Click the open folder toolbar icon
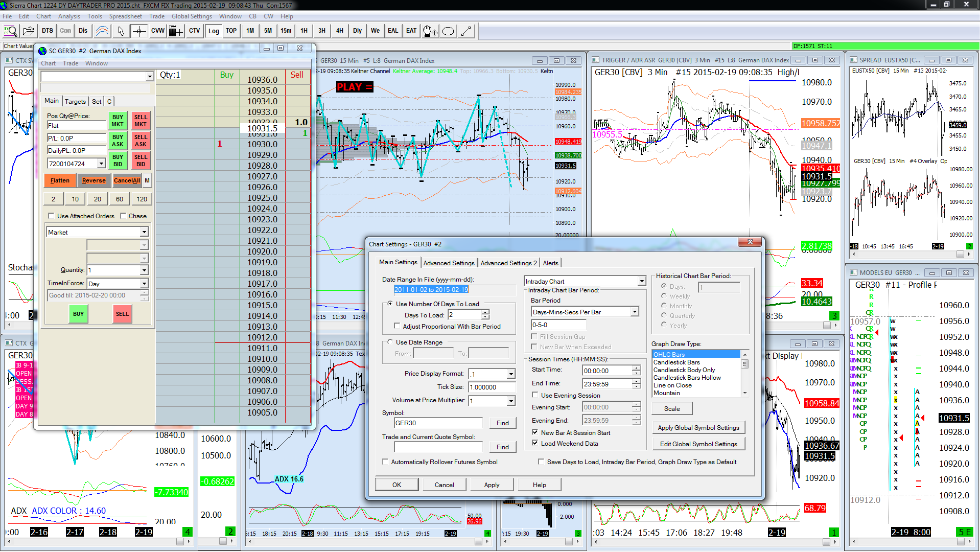 (x=29, y=31)
